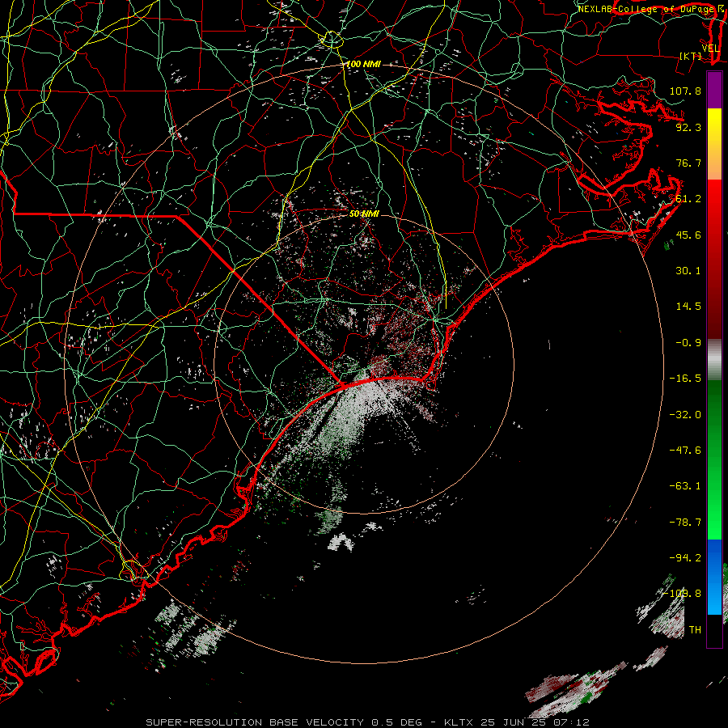Image resolution: width=728 pixels, height=728 pixels.
Task: Pick the blue segment of the color bar
Action: point(714,577)
